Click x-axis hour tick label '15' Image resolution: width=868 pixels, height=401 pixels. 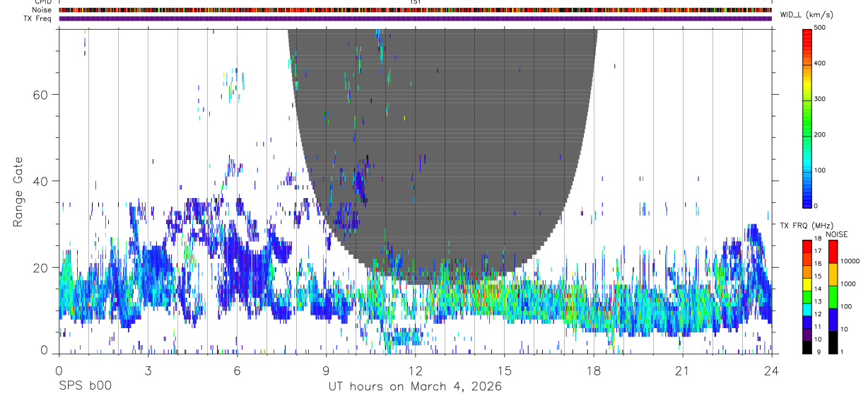pyautogui.click(x=505, y=371)
